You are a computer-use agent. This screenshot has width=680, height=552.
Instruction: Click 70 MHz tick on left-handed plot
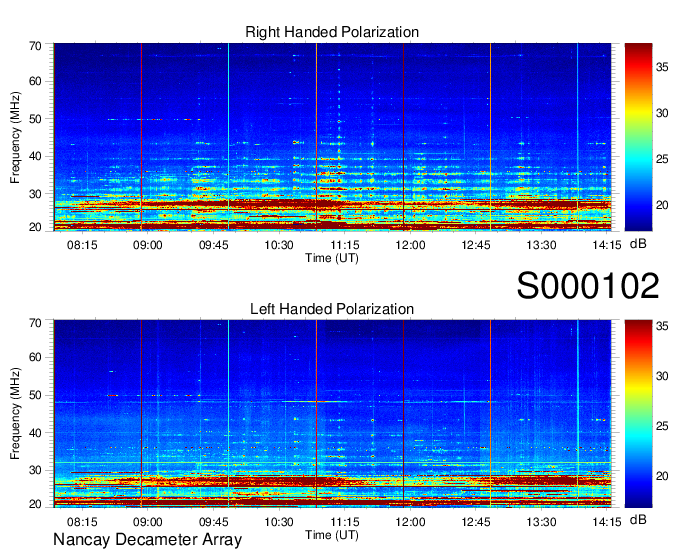[x=35, y=323]
